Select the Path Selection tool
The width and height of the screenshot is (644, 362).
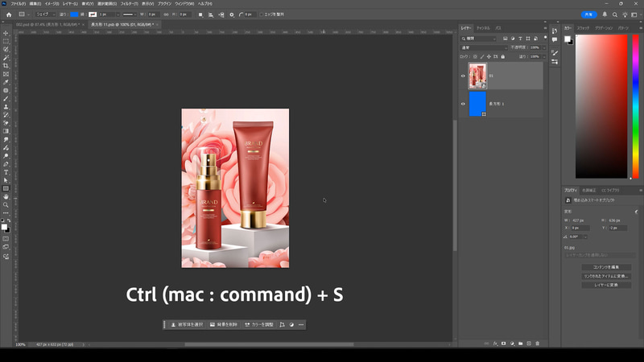[6, 180]
